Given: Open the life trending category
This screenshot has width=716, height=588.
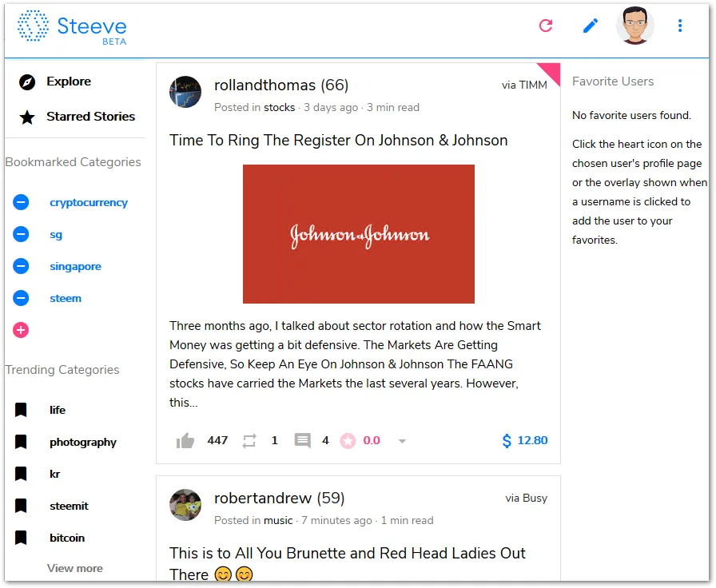Looking at the screenshot, I should [x=57, y=410].
